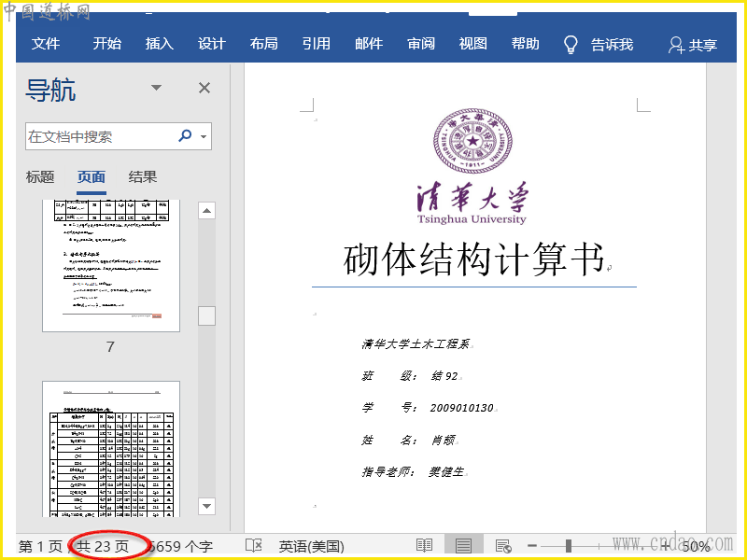Select the page 7 thumbnail
This screenshot has height=560, width=747.
(111, 266)
